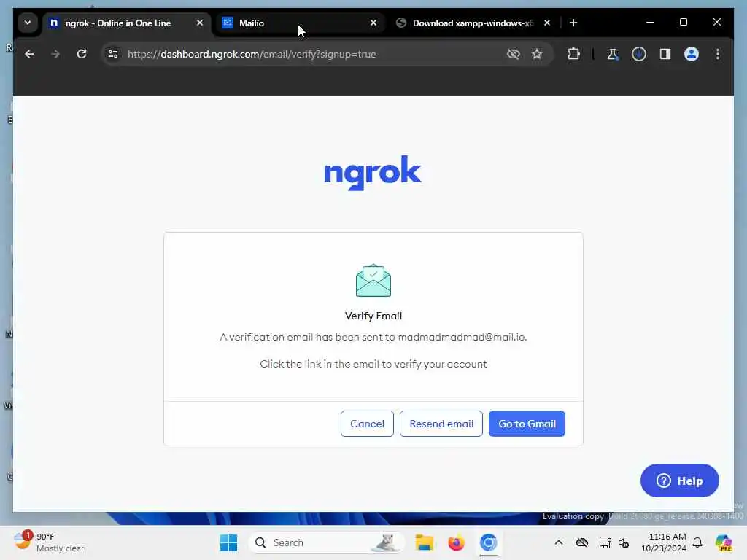This screenshot has height=560, width=747.
Task: Click the madmadmadmad@mail.io verification text
Action: coord(373,337)
